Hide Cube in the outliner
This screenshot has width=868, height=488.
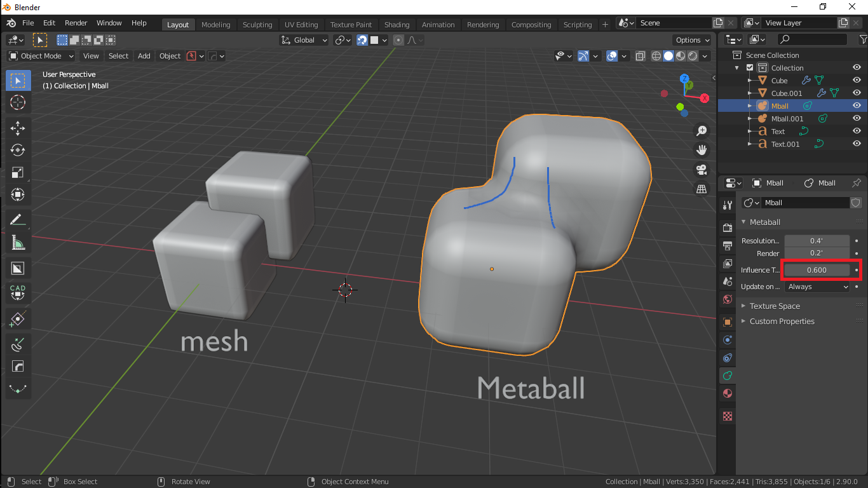857,81
